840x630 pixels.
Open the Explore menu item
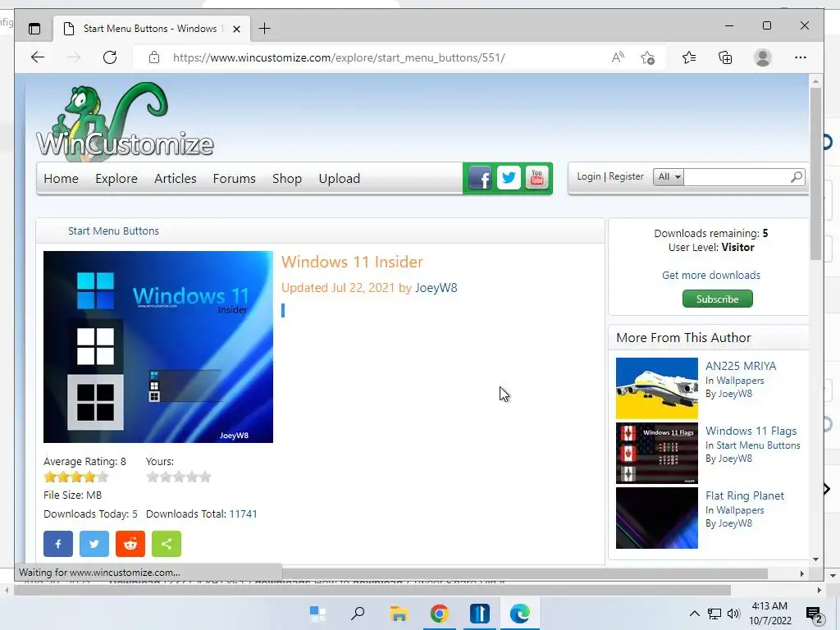(x=116, y=178)
